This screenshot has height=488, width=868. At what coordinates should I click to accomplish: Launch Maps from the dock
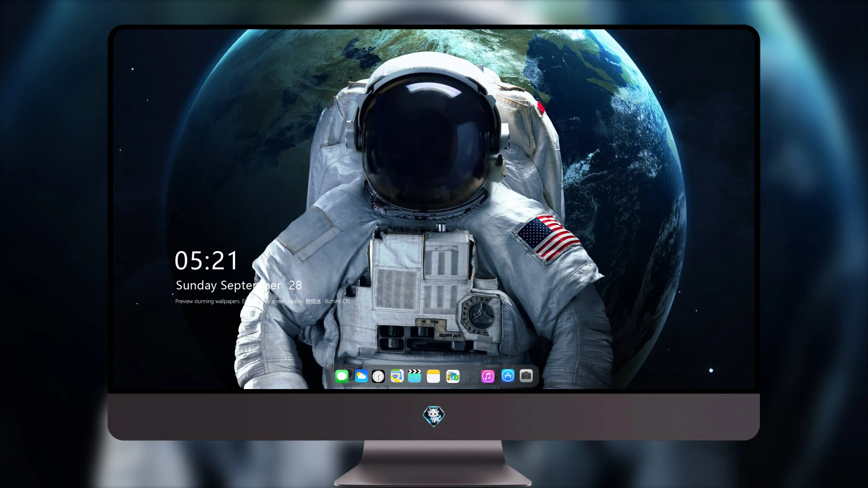397,376
